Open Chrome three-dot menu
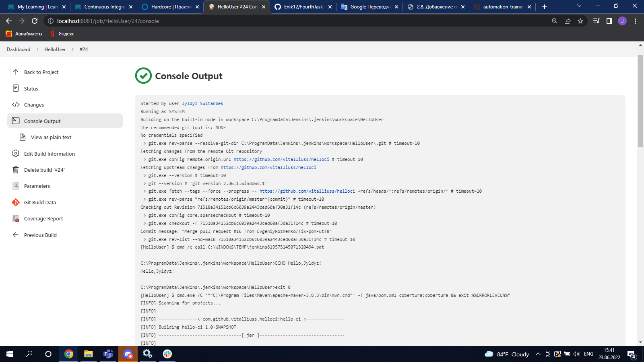 [635, 21]
